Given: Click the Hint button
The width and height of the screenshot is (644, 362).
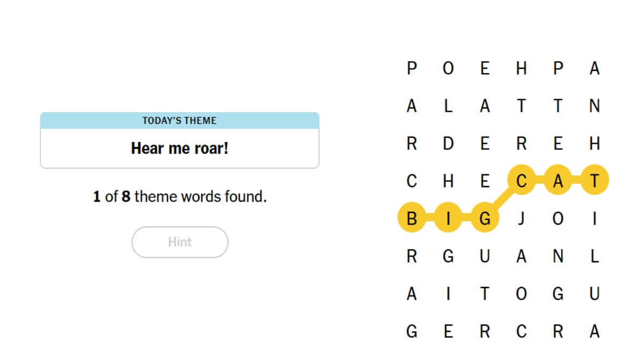Looking at the screenshot, I should (180, 242).
